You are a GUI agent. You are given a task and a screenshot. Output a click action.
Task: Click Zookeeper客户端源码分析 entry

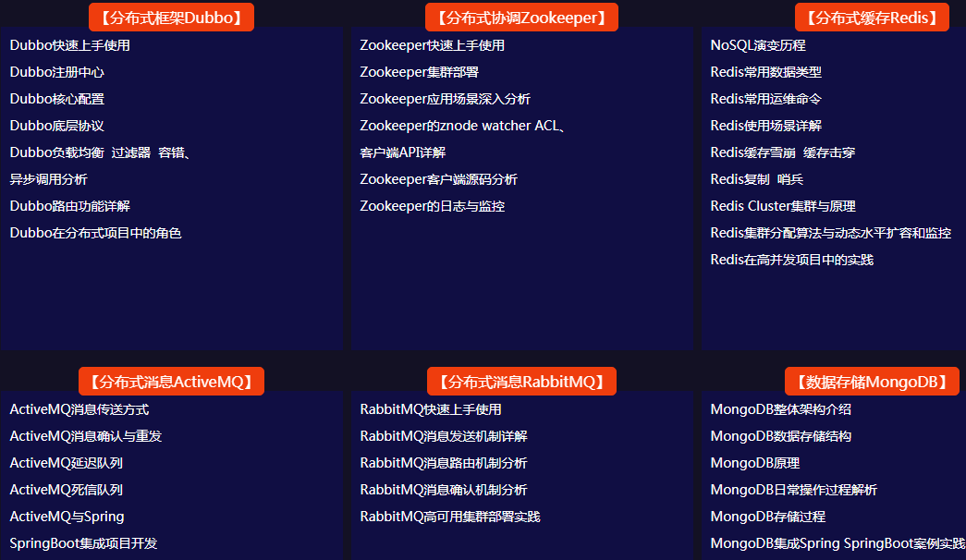coord(438,179)
